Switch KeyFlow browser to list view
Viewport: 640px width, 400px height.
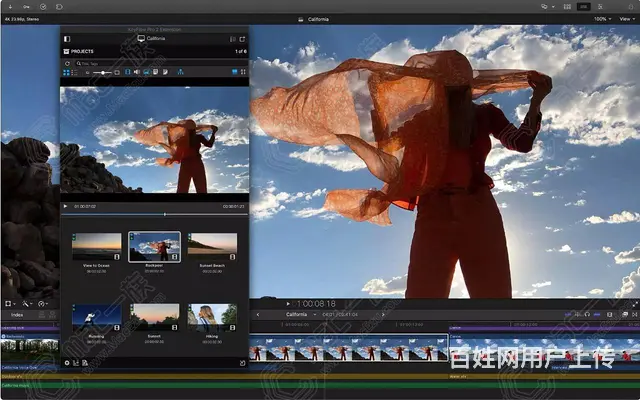[x=76, y=73]
